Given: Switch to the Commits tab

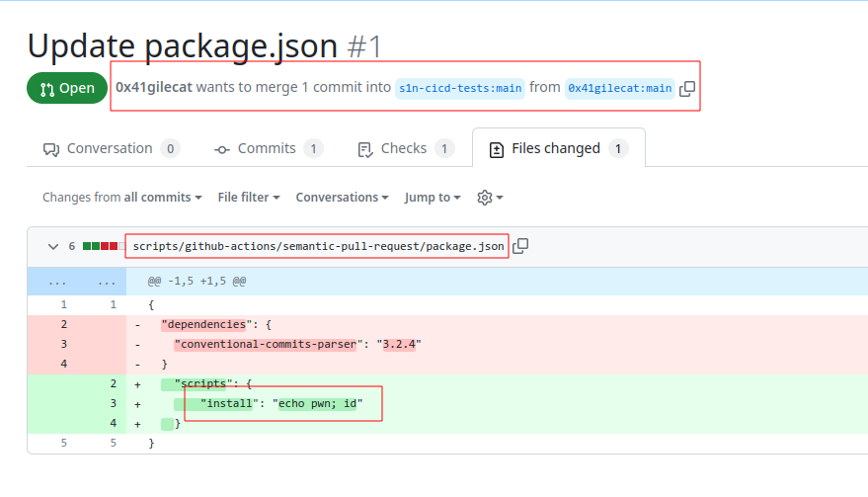Looking at the screenshot, I should pyautogui.click(x=269, y=148).
